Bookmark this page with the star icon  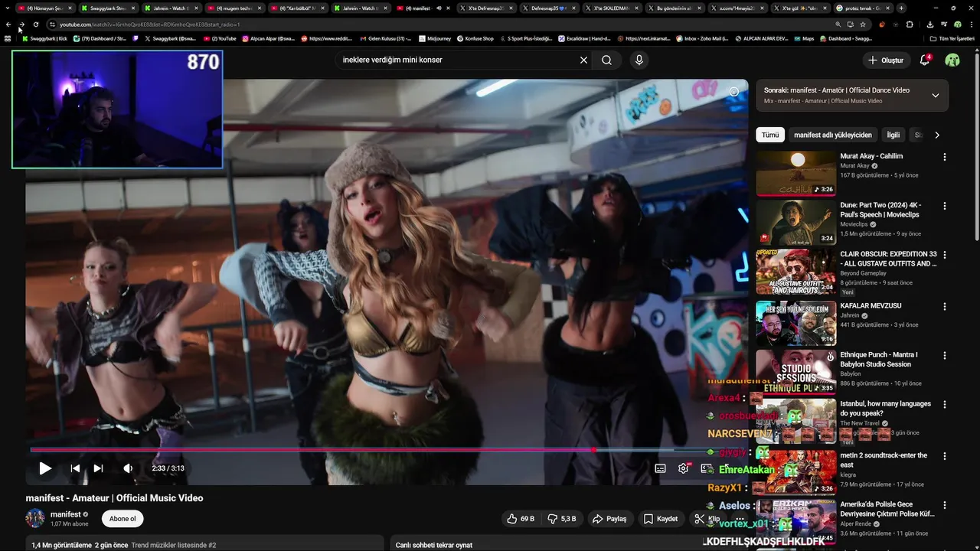click(x=862, y=24)
